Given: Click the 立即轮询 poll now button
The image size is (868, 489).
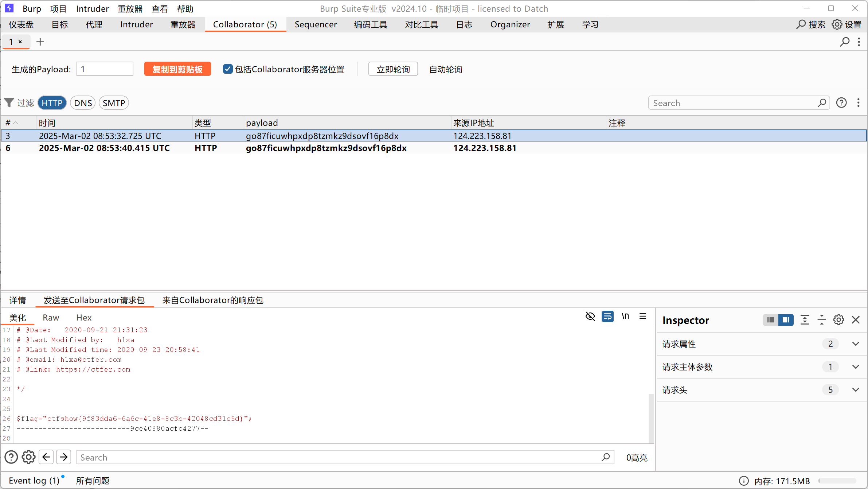Looking at the screenshot, I should point(393,69).
